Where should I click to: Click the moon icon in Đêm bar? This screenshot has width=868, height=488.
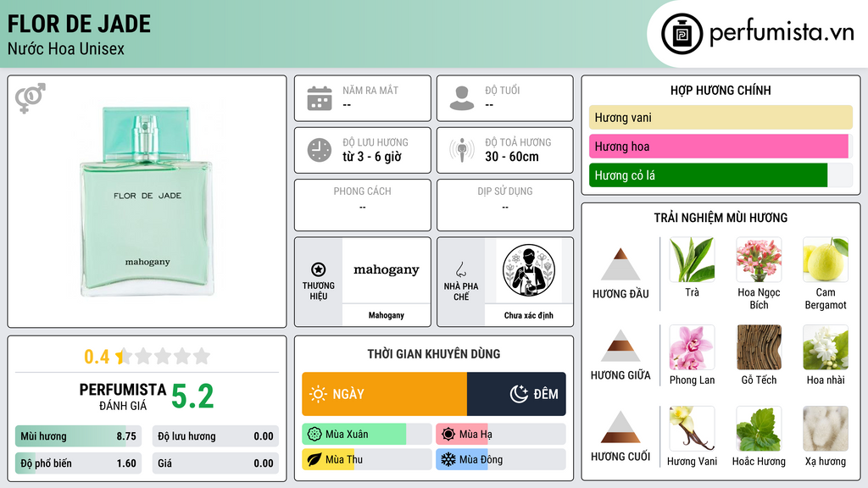[519, 394]
